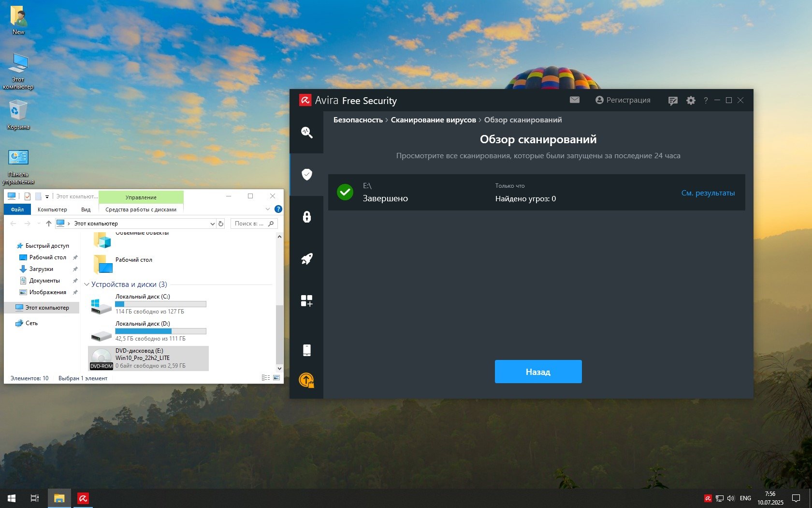The image size is (812, 508).
Task: Click the green completed checkmark for E:\ scan
Action: click(345, 192)
